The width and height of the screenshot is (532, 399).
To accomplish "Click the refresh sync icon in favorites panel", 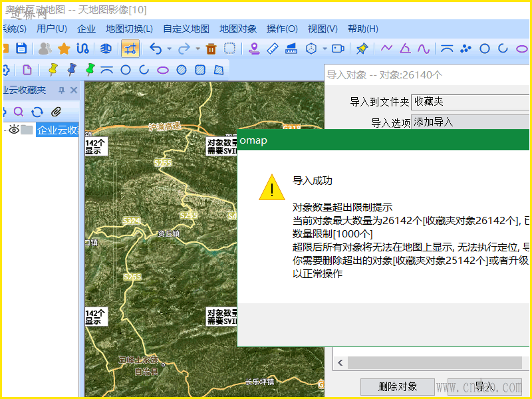I will 37,112.
